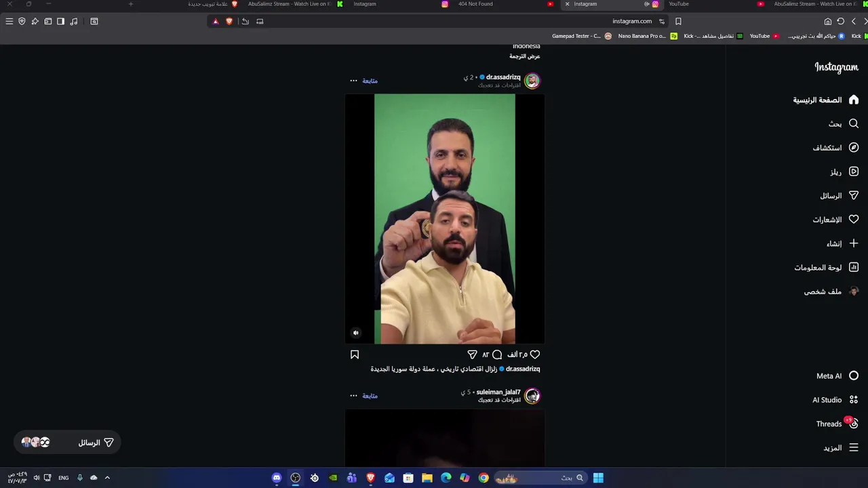Open the Gamepad Tester bookmark
The width and height of the screenshot is (868, 488).
[x=582, y=36]
